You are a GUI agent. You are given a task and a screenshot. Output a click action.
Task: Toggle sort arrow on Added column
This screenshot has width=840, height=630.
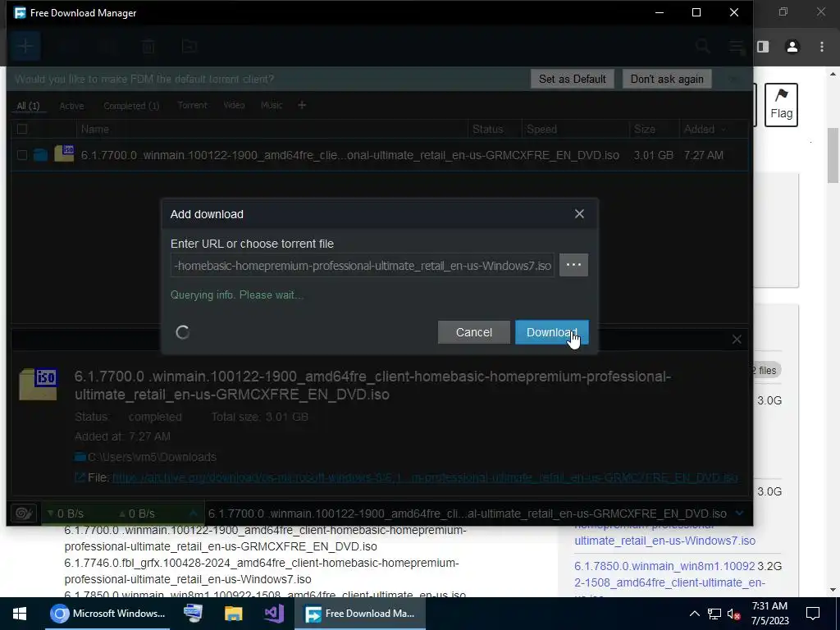click(724, 129)
